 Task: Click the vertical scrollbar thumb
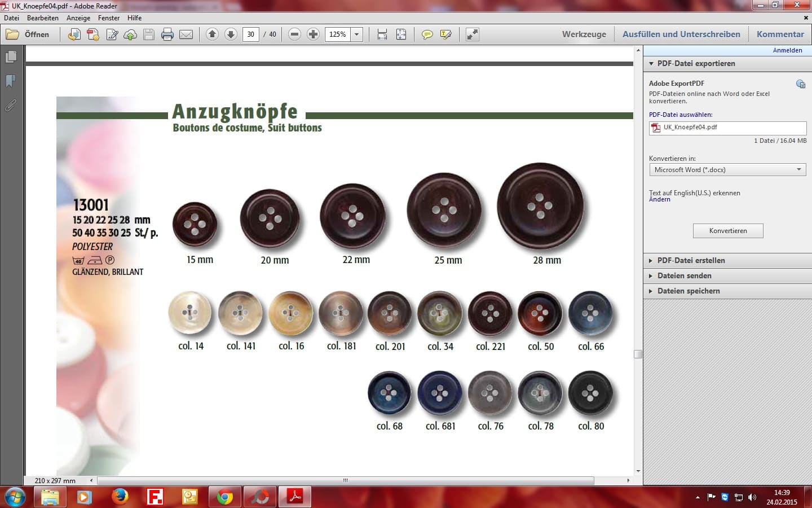point(638,354)
